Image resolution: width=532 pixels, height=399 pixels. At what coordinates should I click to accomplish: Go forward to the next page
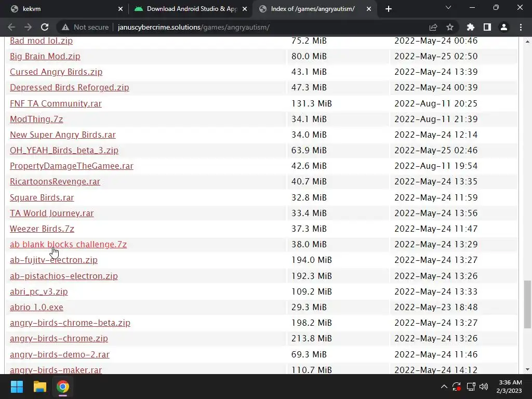tap(28, 27)
